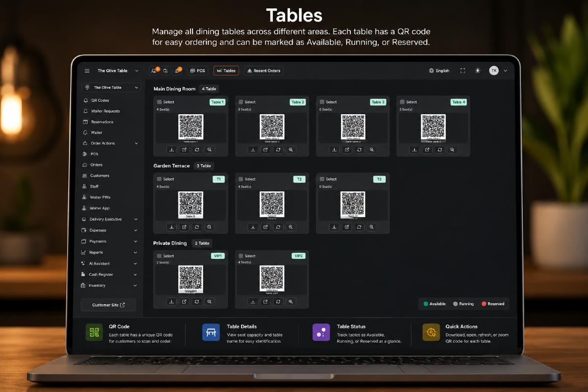Click the Tables button in top bar
Viewport: 588px width, 392px height.
pyautogui.click(x=226, y=71)
